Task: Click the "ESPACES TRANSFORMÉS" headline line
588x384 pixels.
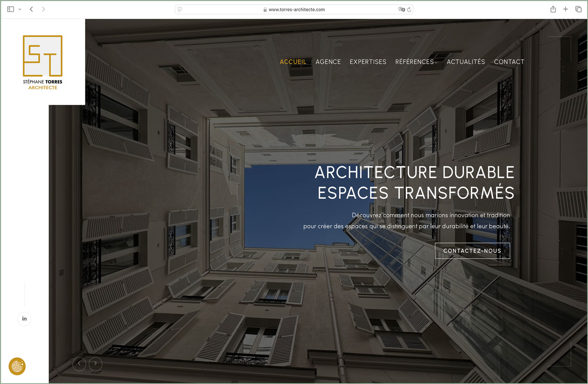Action: pyautogui.click(x=416, y=192)
